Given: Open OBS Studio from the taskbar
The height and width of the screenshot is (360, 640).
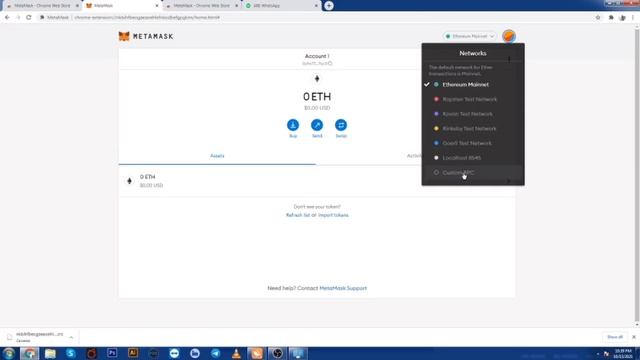Looking at the screenshot, I should [x=277, y=353].
